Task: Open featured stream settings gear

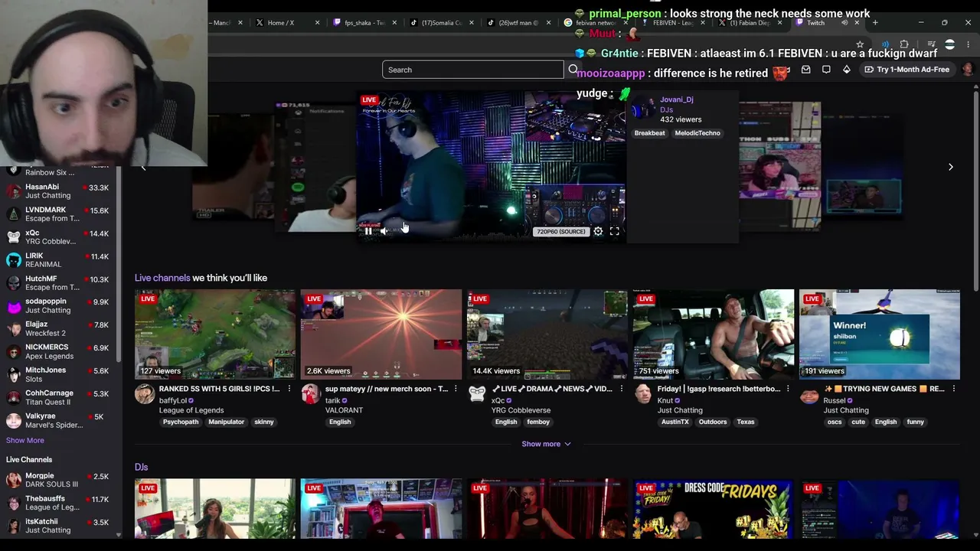Action: click(598, 231)
